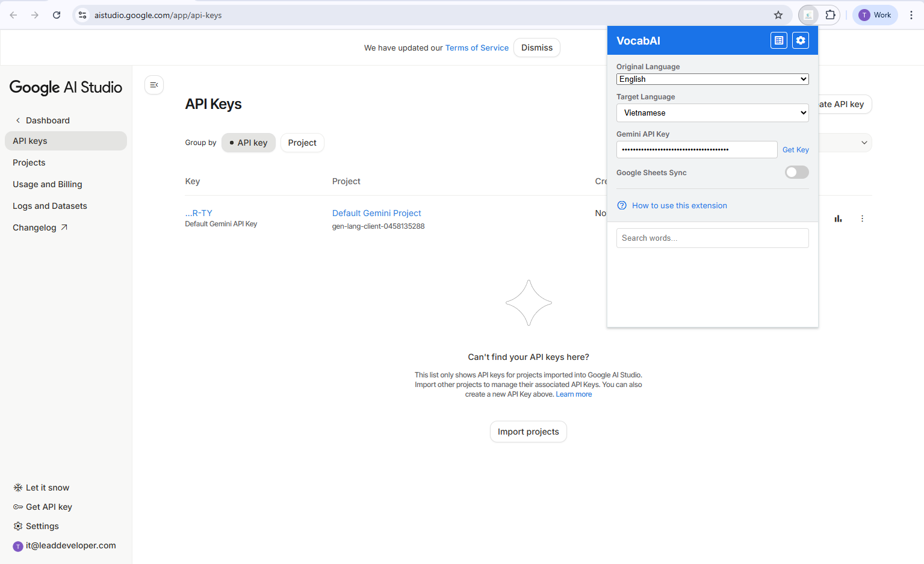The height and width of the screenshot is (564, 924).
Task: Click the Import projects button
Action: point(528,432)
